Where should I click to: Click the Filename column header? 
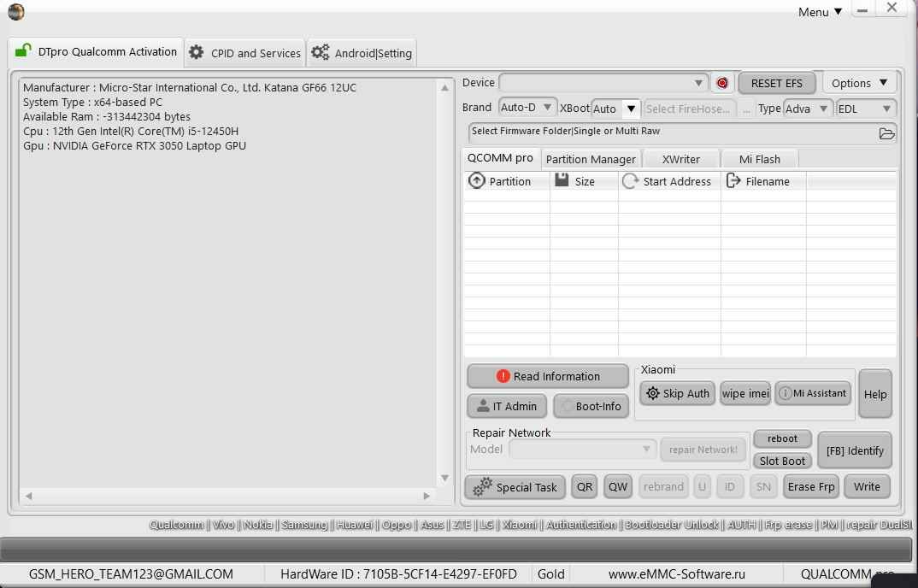click(763, 181)
